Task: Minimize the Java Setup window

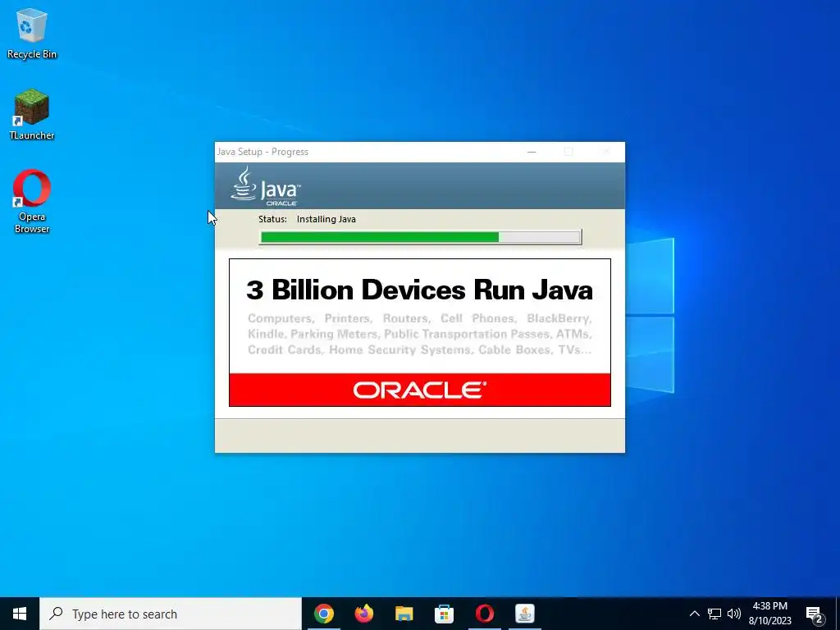Action: 532,152
